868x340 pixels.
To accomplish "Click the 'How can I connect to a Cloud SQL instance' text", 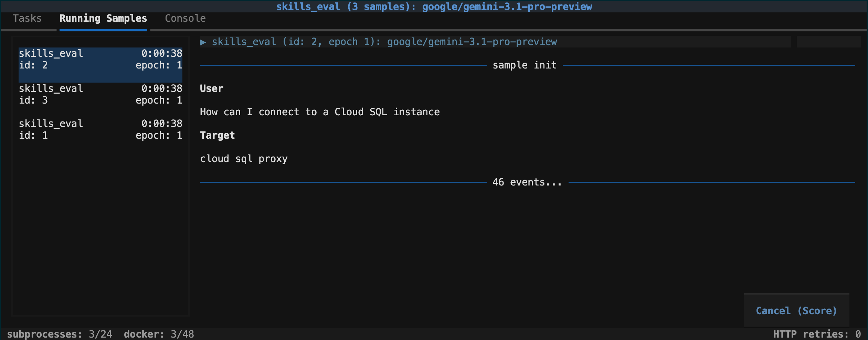I will [320, 112].
